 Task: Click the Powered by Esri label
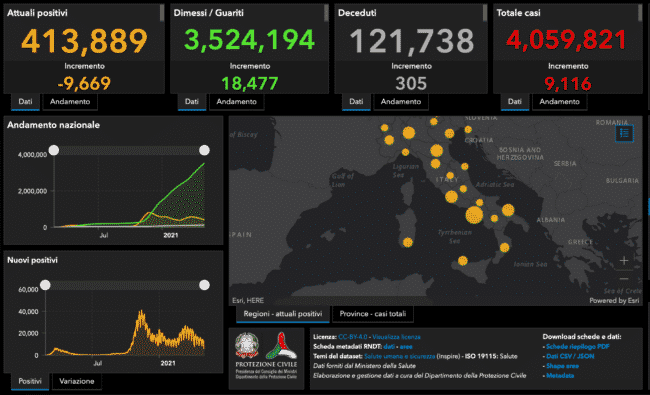pyautogui.click(x=614, y=300)
